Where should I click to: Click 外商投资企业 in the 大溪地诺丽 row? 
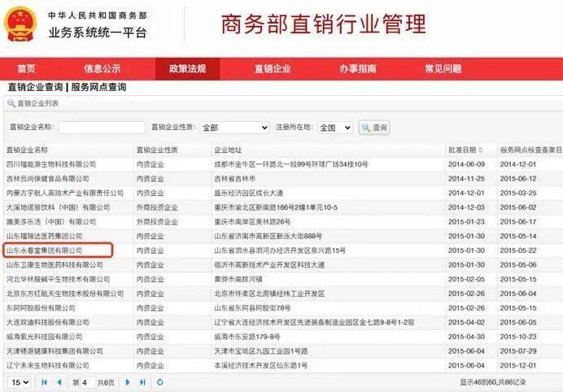click(157, 207)
